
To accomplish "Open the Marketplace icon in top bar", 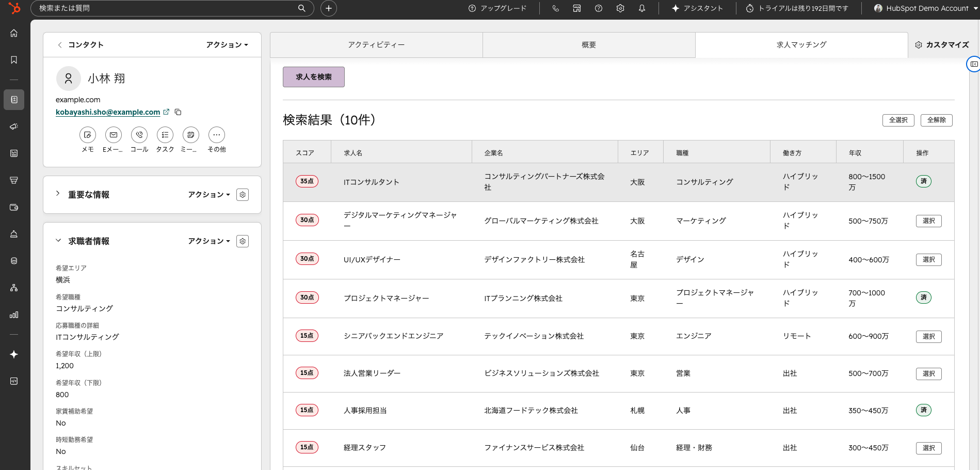I will point(577,8).
